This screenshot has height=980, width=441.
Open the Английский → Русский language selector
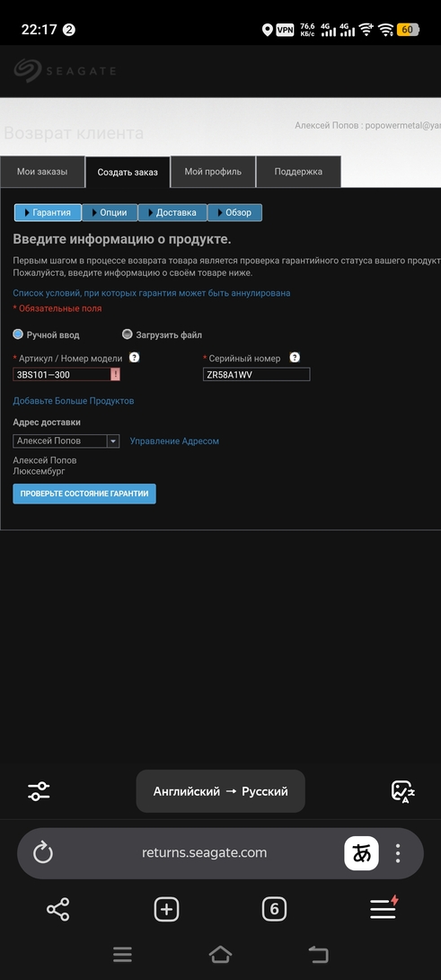[221, 791]
